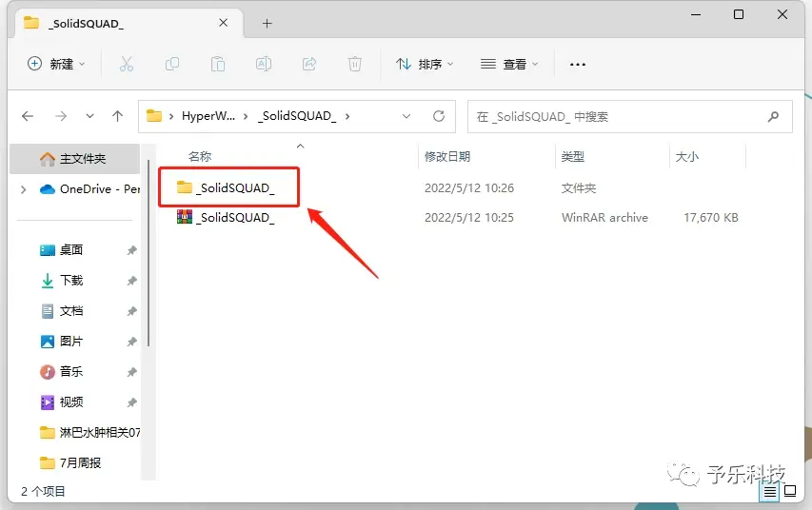This screenshot has width=812, height=510.
Task: Unpin 图片 via its pin icon
Action: [x=132, y=342]
